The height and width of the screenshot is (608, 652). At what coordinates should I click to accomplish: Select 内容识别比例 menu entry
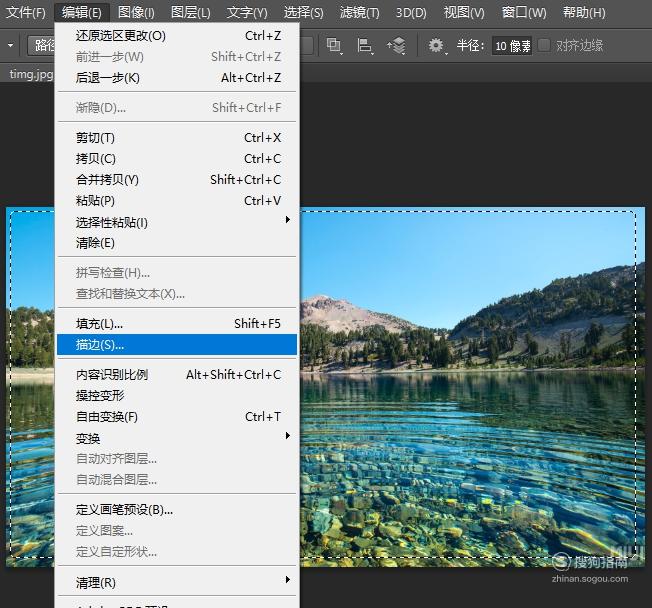pos(177,375)
